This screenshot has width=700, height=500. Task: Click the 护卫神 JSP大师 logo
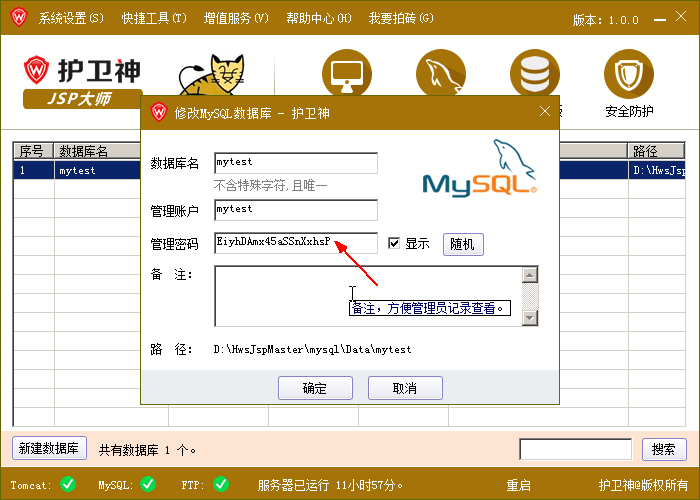[x=83, y=82]
